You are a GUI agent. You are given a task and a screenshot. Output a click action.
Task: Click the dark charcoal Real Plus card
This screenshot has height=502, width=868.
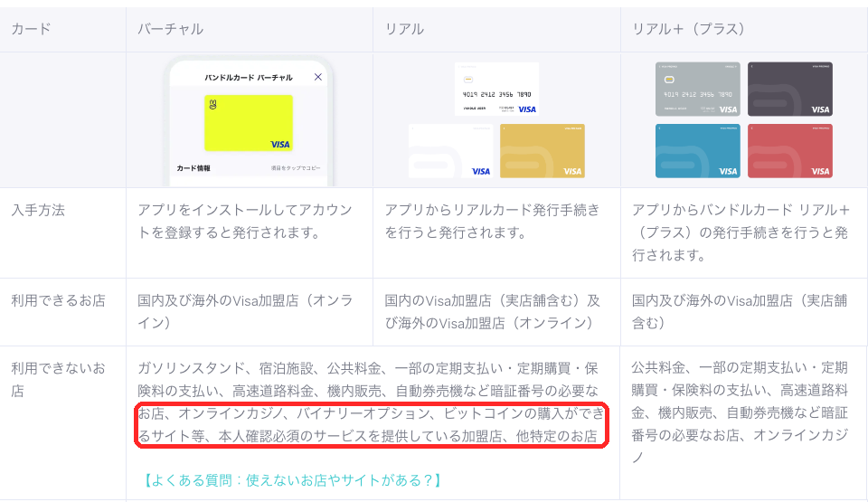790,90
